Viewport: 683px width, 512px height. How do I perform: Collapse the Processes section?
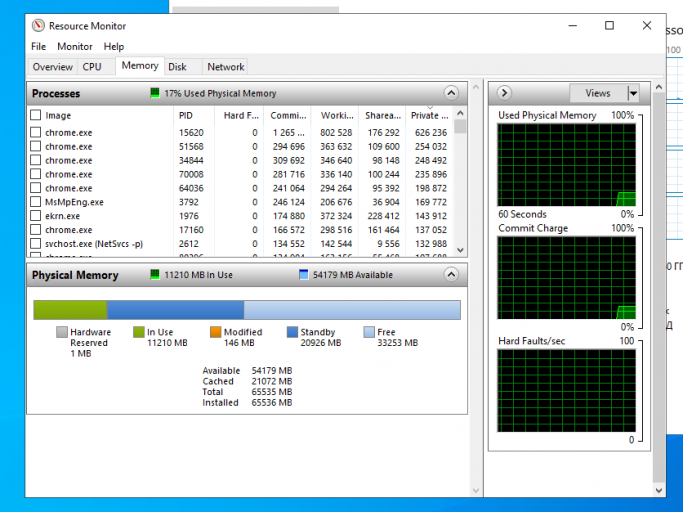click(451, 93)
